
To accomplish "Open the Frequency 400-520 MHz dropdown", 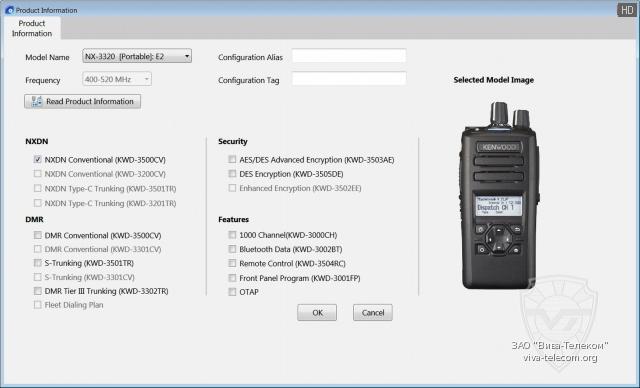I will click(x=117, y=79).
